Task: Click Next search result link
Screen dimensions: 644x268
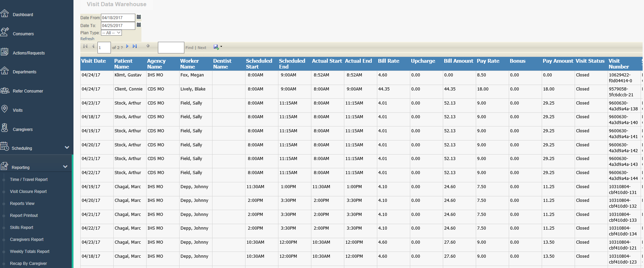Action: point(202,48)
